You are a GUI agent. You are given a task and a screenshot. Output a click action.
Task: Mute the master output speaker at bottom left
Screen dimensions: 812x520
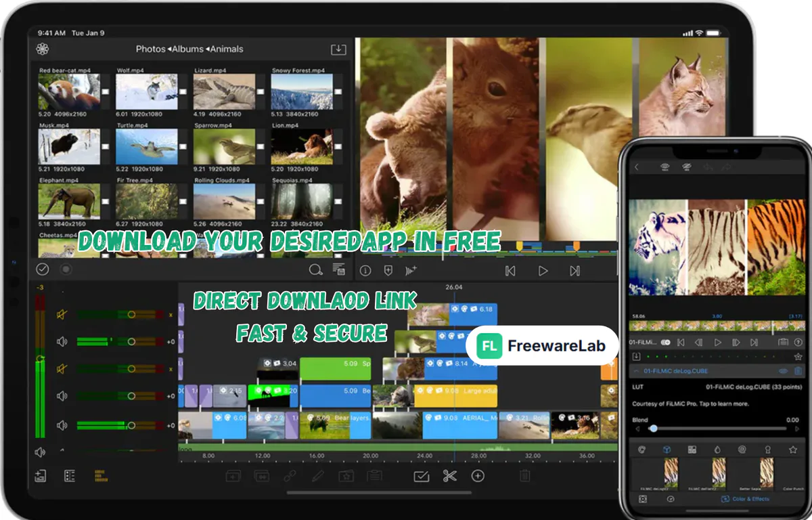tap(40, 451)
